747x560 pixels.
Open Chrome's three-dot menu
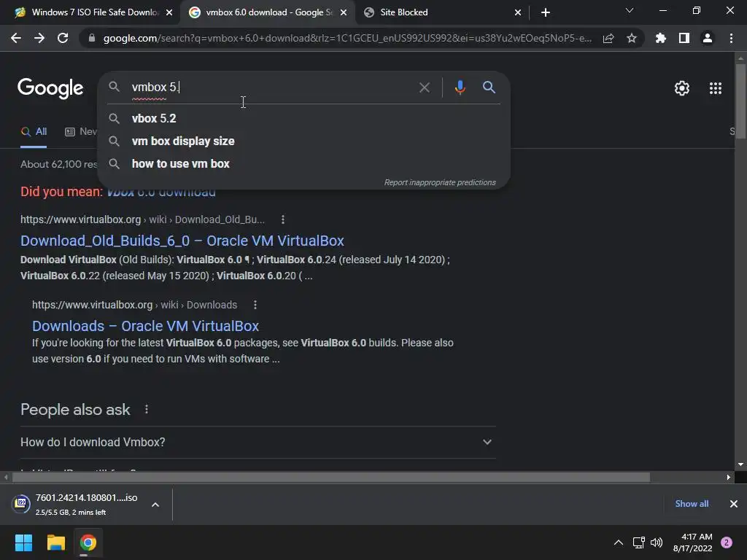[731, 38]
